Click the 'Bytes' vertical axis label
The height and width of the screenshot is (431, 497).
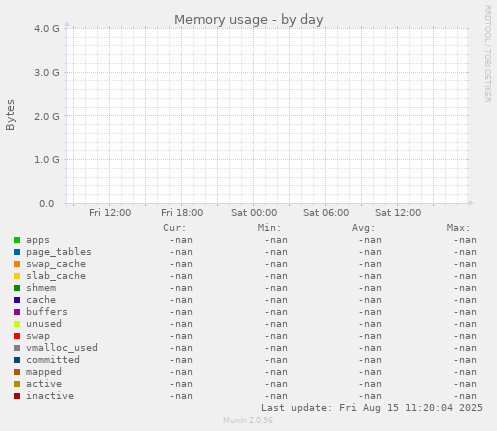pos(10,115)
